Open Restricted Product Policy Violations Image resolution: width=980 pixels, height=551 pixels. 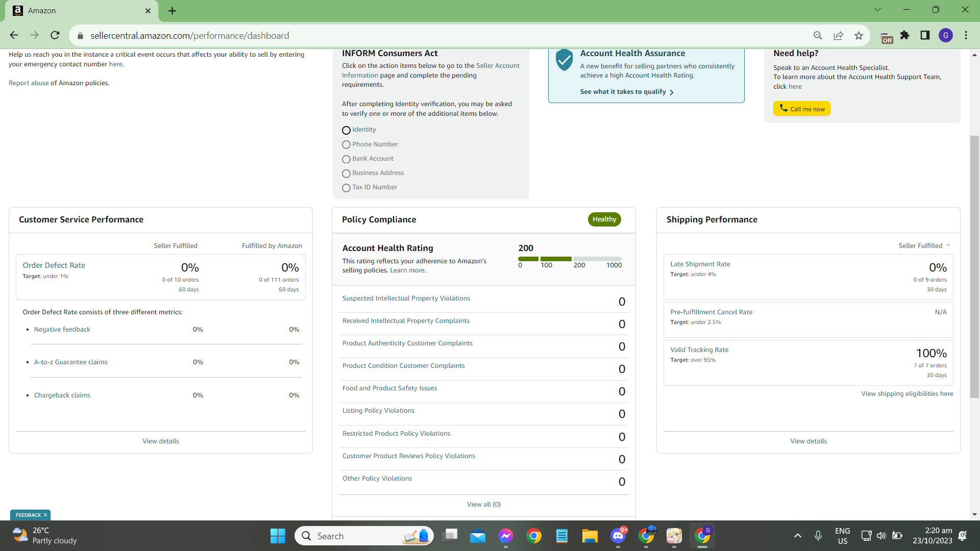click(396, 434)
